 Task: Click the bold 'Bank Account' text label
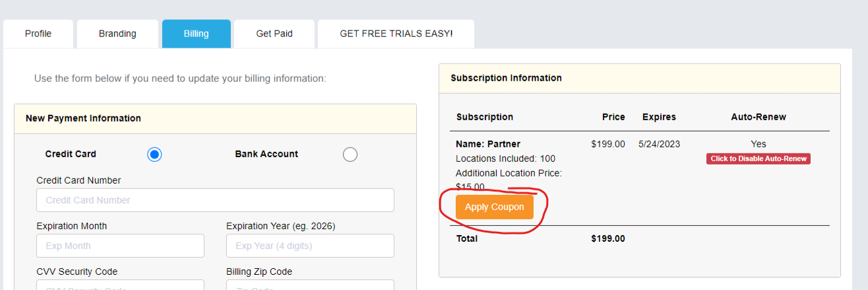point(266,154)
